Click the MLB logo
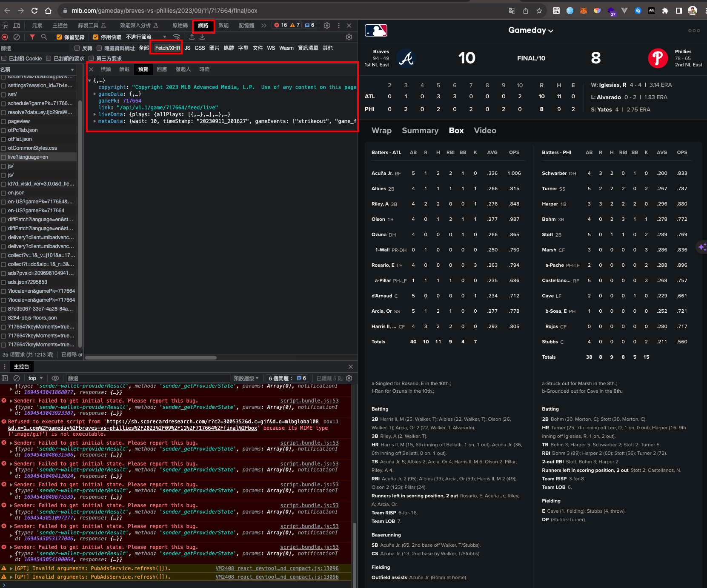The image size is (707, 588). tap(376, 31)
